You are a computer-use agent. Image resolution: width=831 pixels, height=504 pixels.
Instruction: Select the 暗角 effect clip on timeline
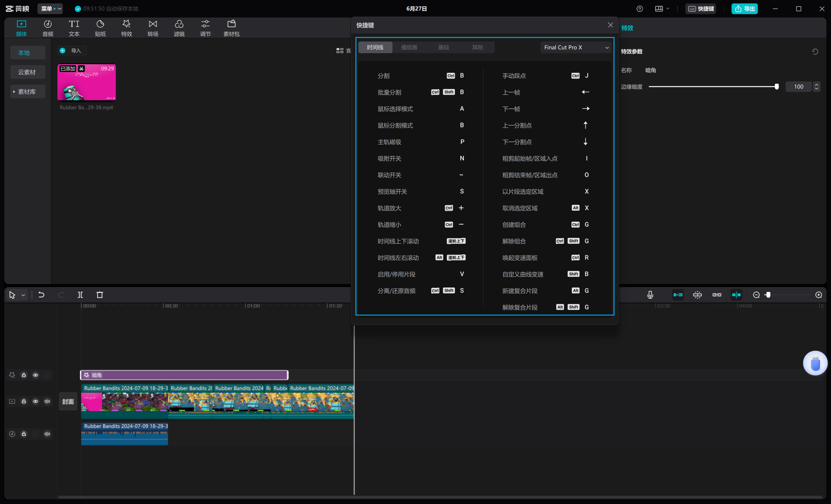click(184, 375)
